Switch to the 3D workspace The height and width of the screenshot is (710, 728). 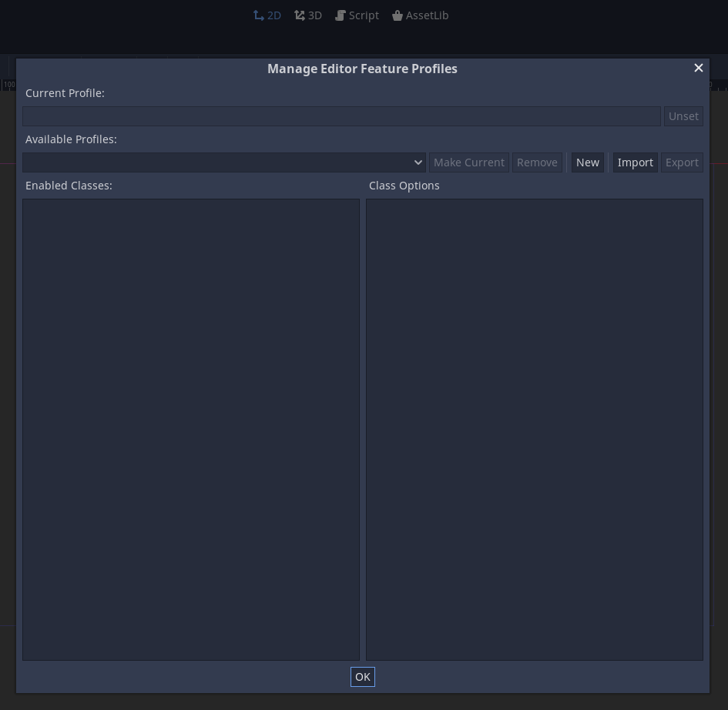coord(308,15)
